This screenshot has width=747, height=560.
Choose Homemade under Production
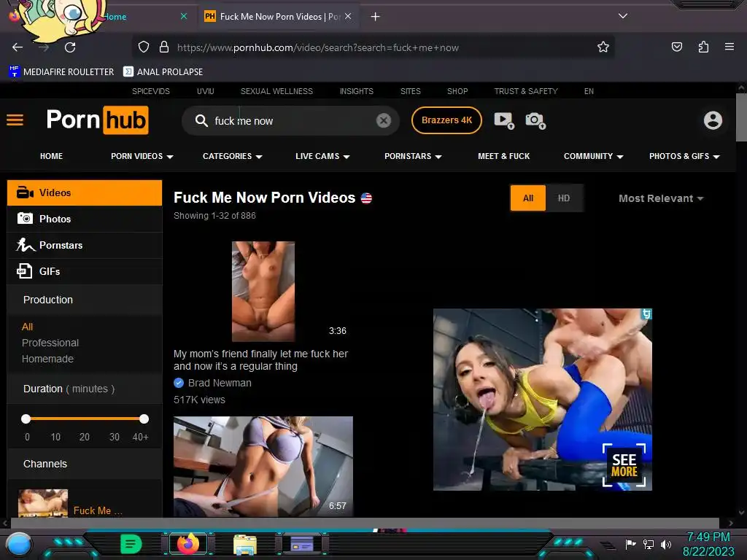pyautogui.click(x=47, y=359)
